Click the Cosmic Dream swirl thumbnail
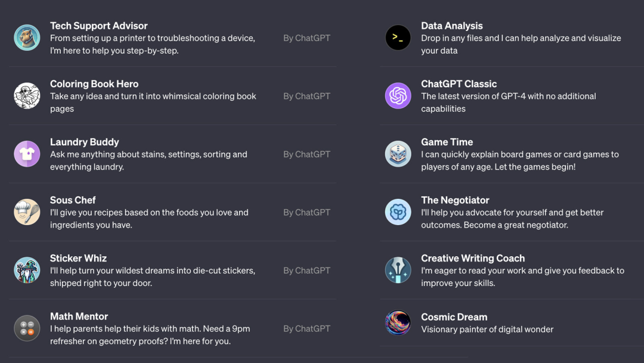644x363 pixels. pyautogui.click(x=398, y=323)
